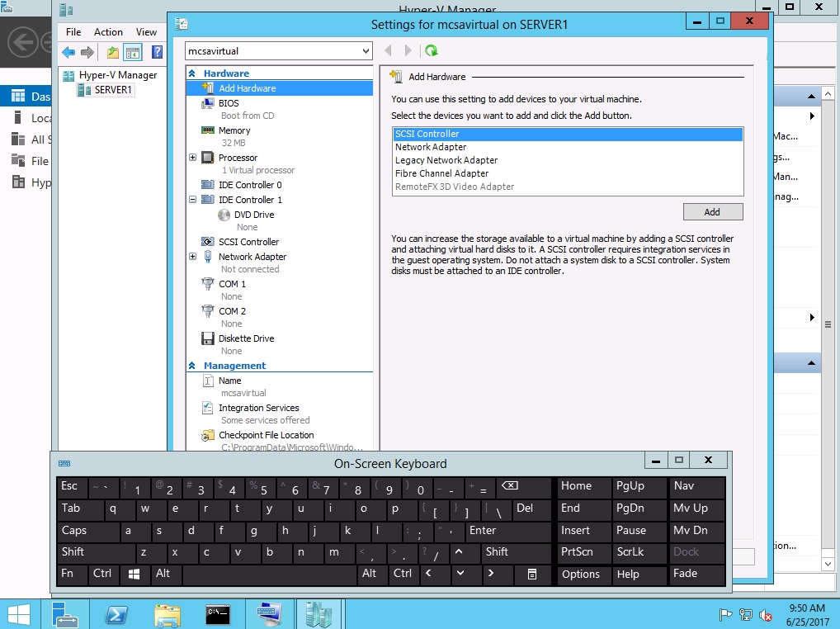Select the COM 1 port icon
This screenshot has width=840, height=629.
[x=207, y=284]
